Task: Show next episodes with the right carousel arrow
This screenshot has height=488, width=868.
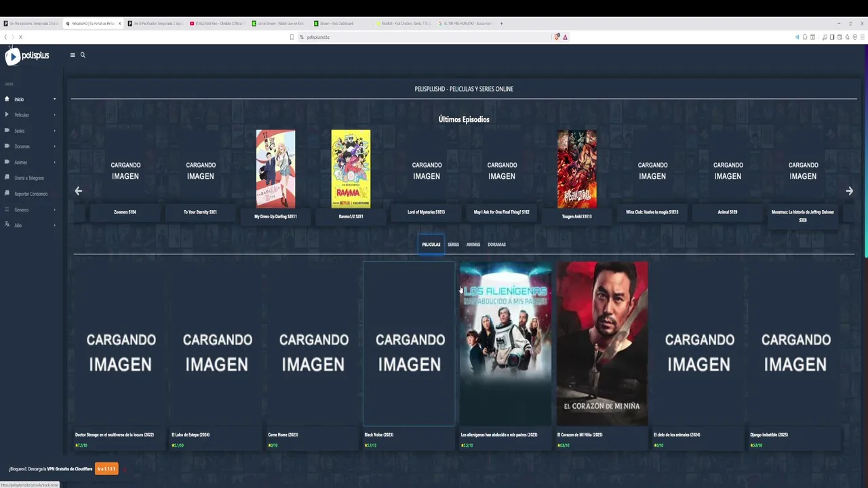Action: coord(849,191)
